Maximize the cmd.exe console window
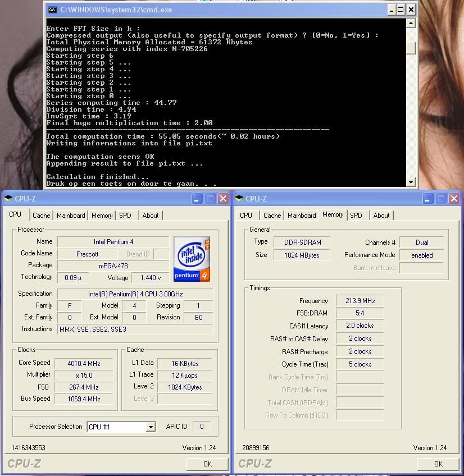Screen dimensions: 464x476 click(401, 10)
